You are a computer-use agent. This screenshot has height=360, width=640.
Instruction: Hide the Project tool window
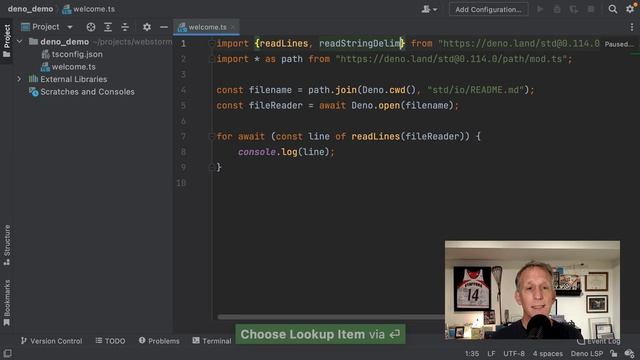pos(164,27)
